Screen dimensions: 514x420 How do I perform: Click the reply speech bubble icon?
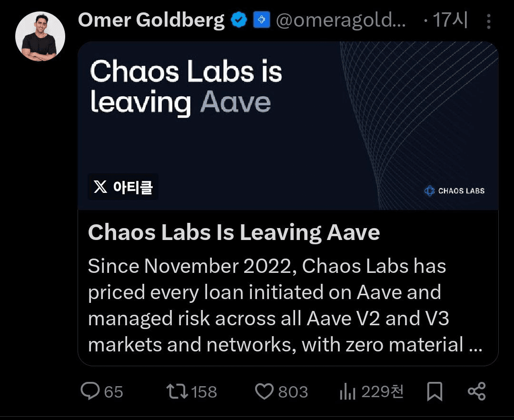tap(89, 391)
